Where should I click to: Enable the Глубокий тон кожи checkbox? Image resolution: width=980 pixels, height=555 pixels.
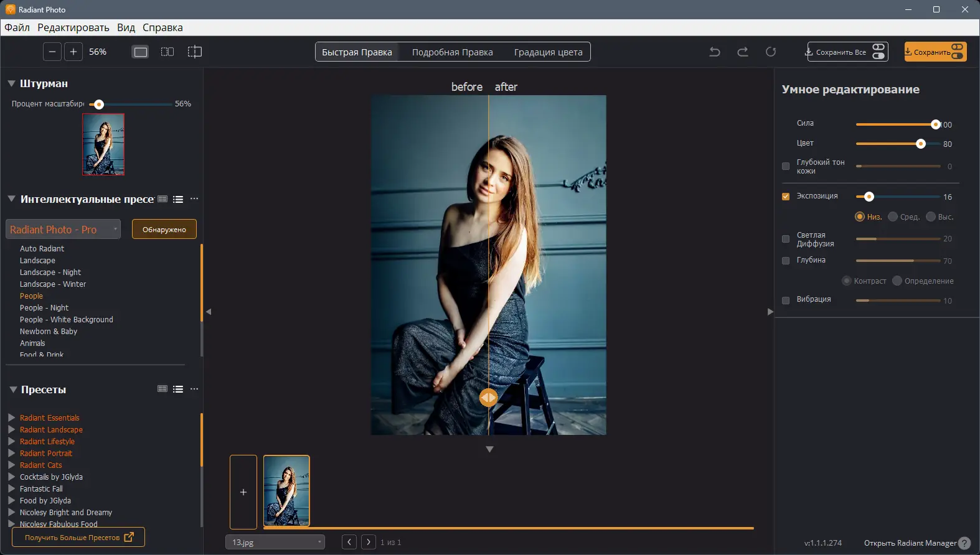(786, 166)
